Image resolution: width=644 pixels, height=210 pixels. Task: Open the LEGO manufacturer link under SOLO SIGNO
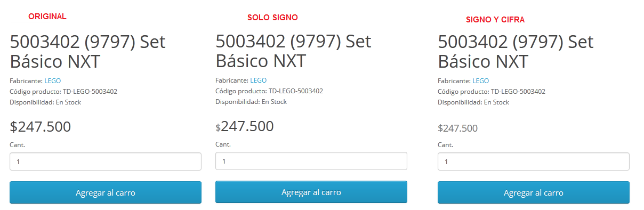tap(258, 80)
